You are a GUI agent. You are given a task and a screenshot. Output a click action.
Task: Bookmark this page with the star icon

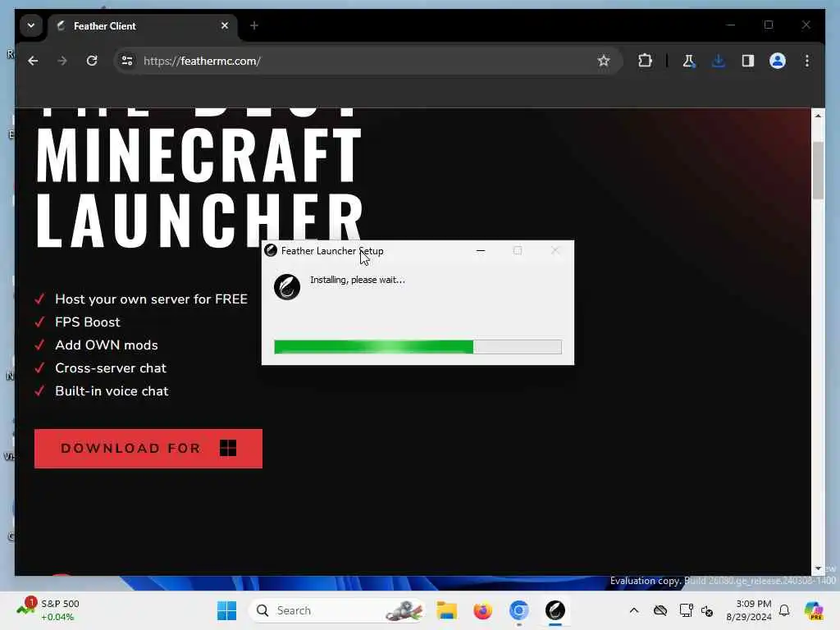pos(604,61)
